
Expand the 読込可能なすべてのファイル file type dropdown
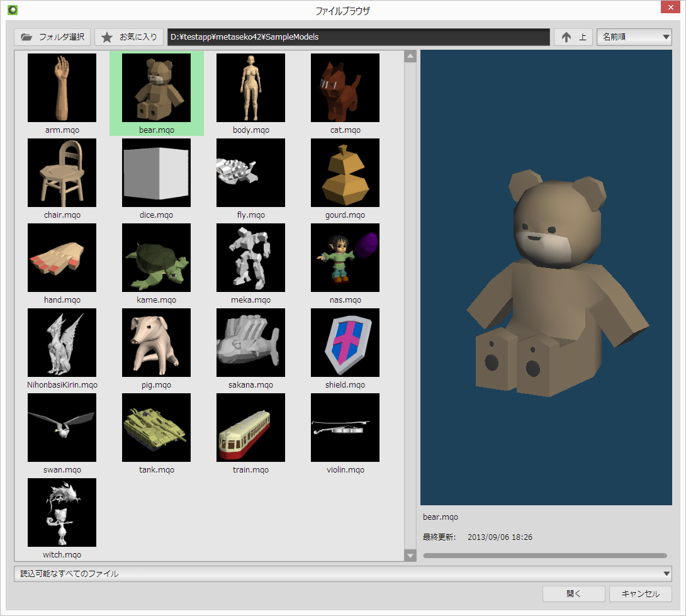343,574
